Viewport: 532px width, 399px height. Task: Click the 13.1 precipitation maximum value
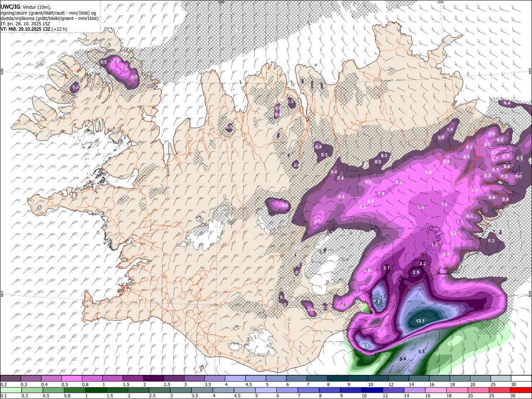click(420, 321)
